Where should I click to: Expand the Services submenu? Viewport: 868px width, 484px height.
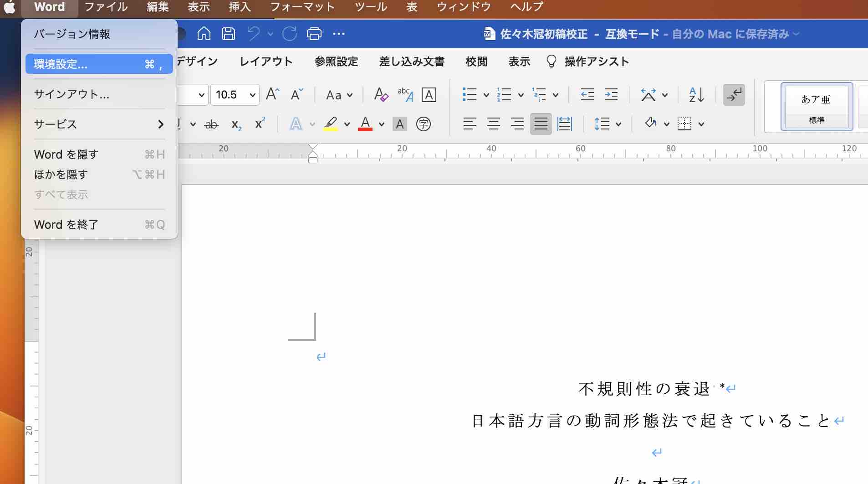pos(99,124)
